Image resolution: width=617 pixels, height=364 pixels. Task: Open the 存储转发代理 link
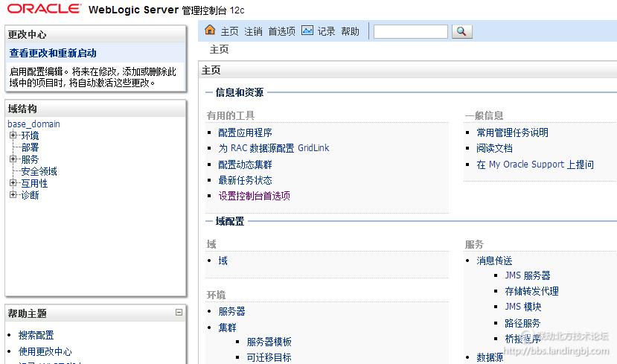pos(532,291)
